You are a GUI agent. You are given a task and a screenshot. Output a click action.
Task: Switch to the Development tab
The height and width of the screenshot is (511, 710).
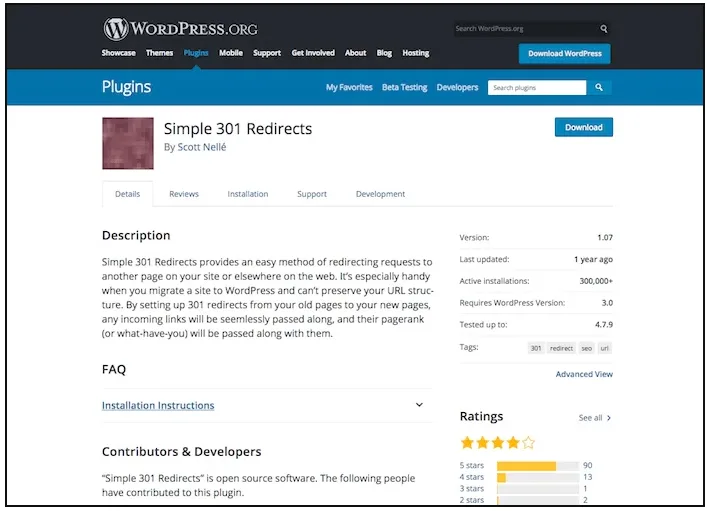pyautogui.click(x=380, y=194)
